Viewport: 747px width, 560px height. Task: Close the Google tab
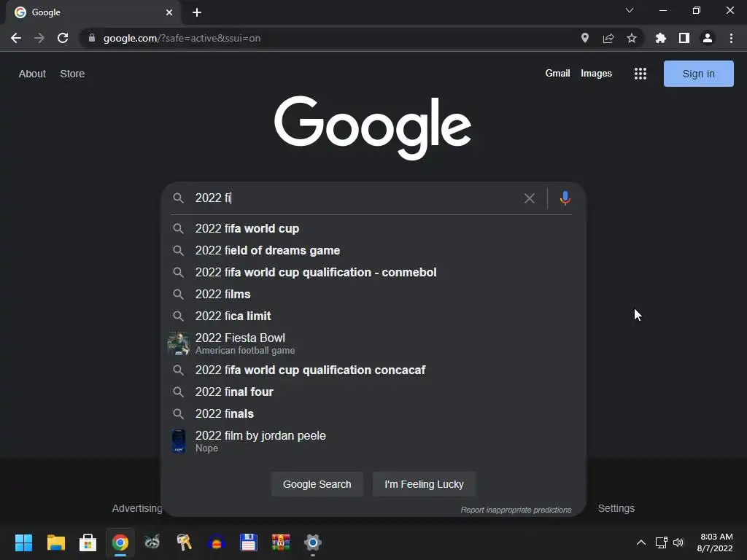tap(169, 12)
